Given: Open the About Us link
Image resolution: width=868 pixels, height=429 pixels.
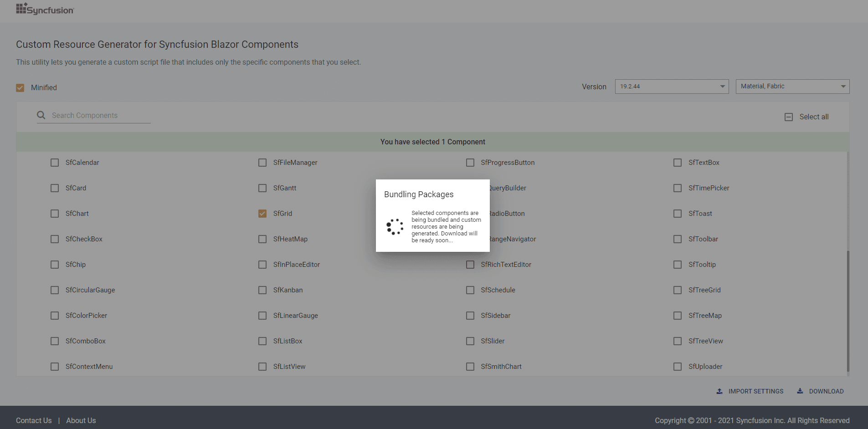Looking at the screenshot, I should pyautogui.click(x=81, y=420).
